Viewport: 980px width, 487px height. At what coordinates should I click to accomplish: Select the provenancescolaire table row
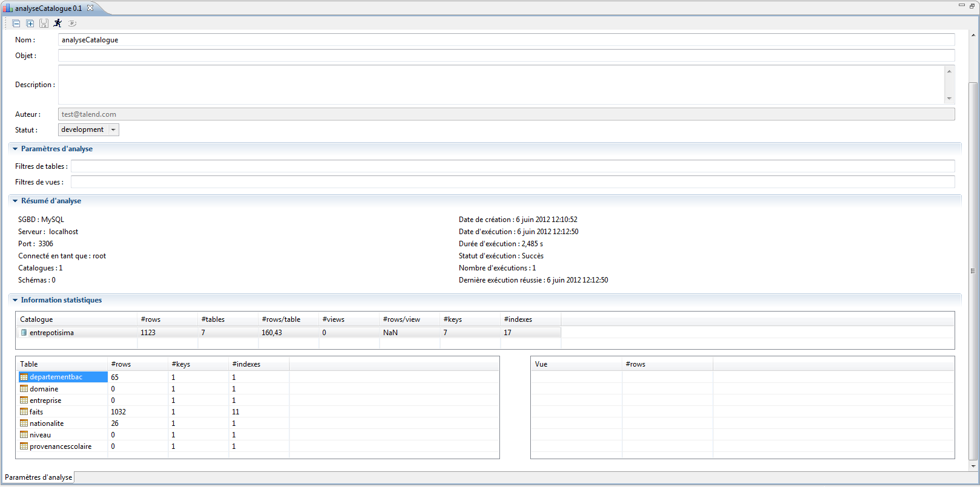61,446
